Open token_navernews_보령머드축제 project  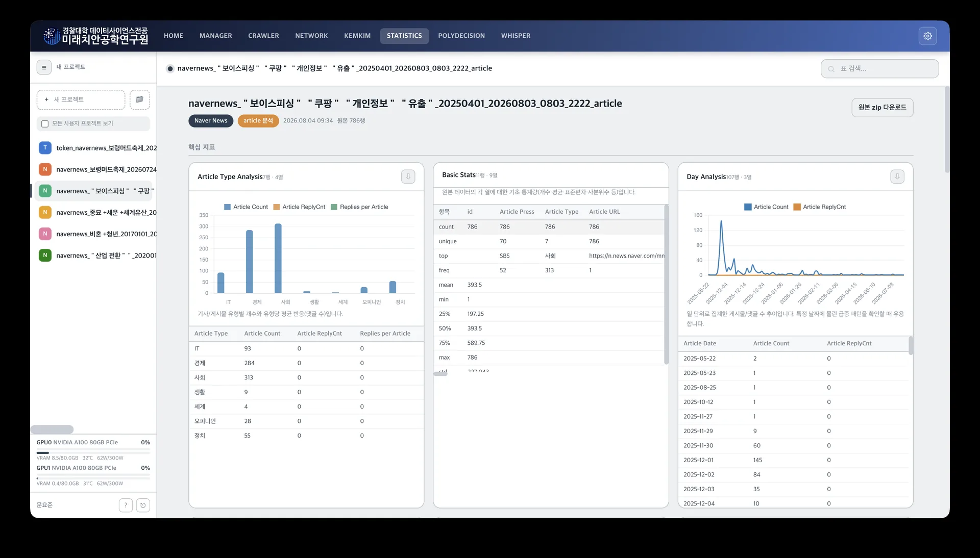pos(95,148)
